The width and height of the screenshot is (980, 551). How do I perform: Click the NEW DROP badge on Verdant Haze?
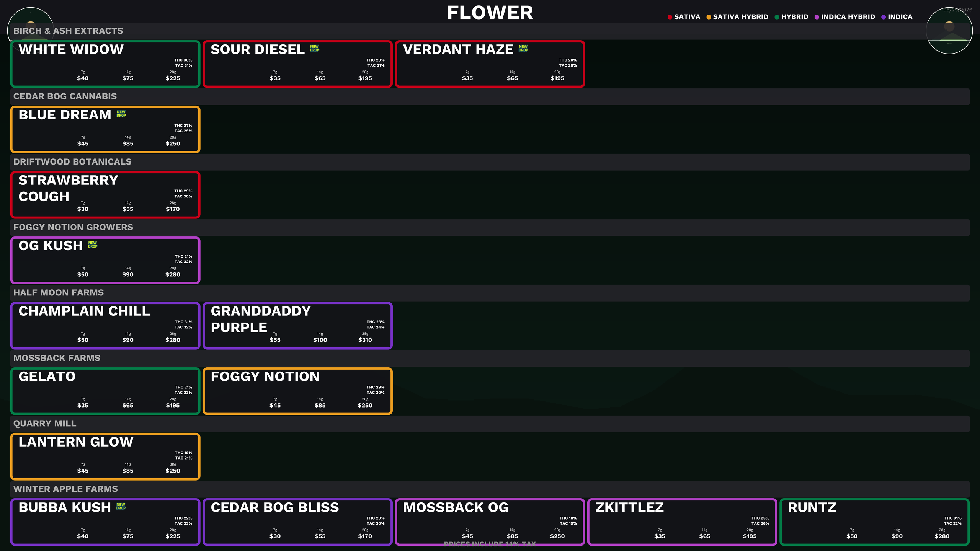[523, 48]
